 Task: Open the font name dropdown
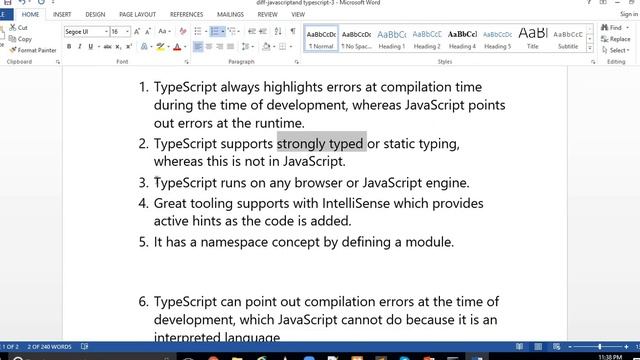click(x=106, y=31)
